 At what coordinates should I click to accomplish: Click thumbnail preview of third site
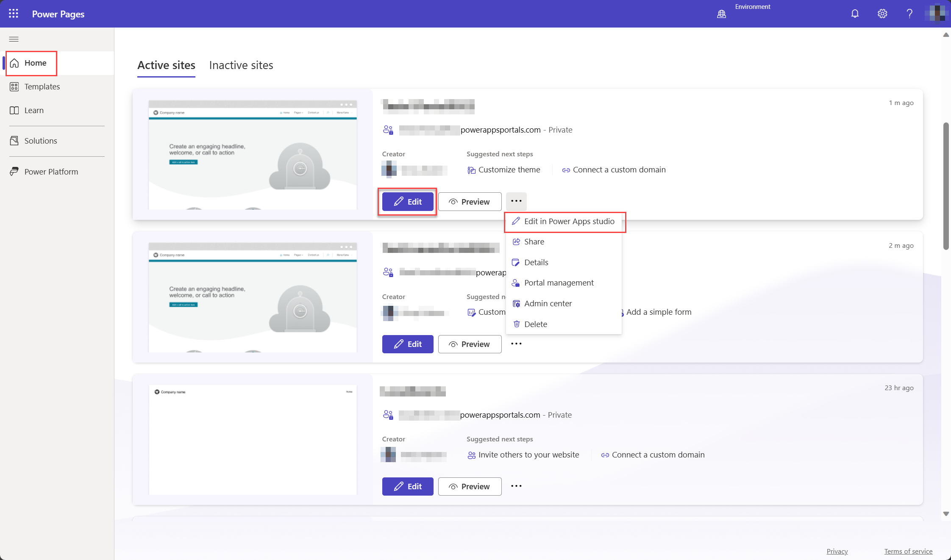(252, 440)
